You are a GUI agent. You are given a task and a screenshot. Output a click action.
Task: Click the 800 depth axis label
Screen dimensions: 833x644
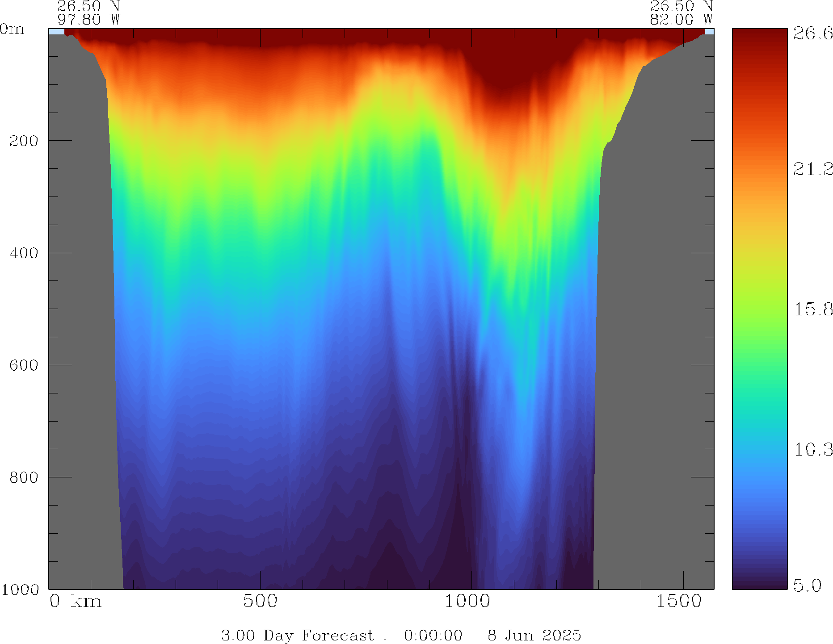(23, 477)
